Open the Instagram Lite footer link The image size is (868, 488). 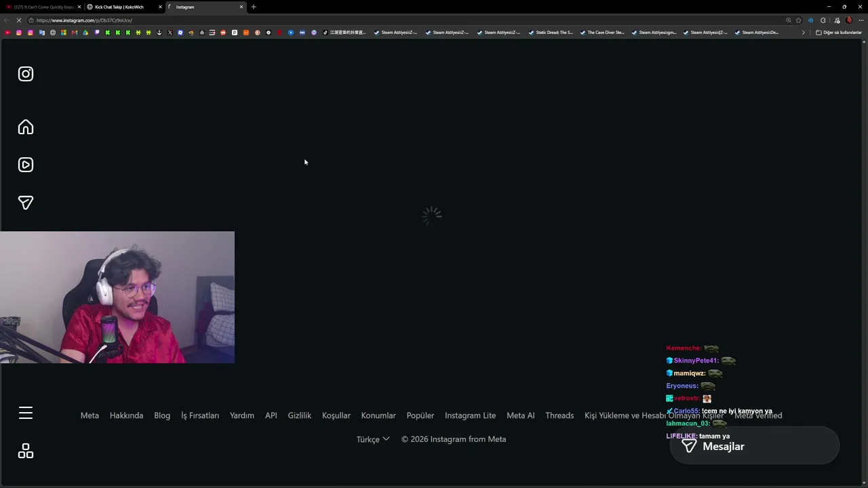471,415
